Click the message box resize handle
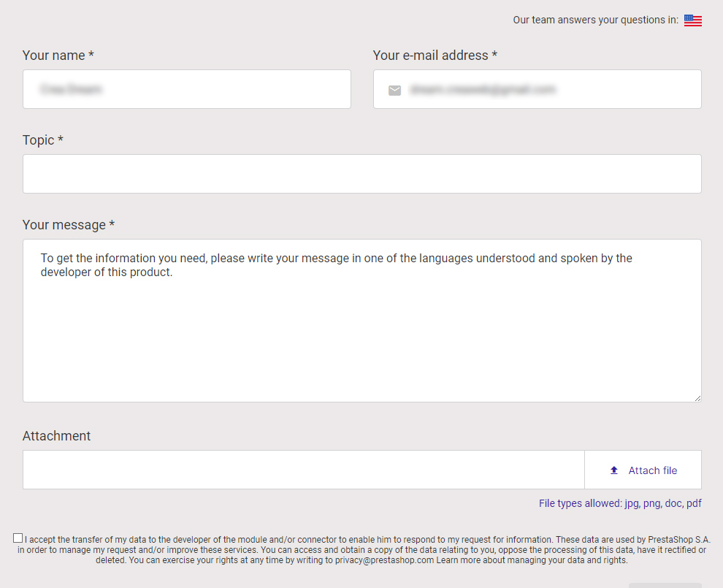The image size is (723, 588). coord(697,398)
